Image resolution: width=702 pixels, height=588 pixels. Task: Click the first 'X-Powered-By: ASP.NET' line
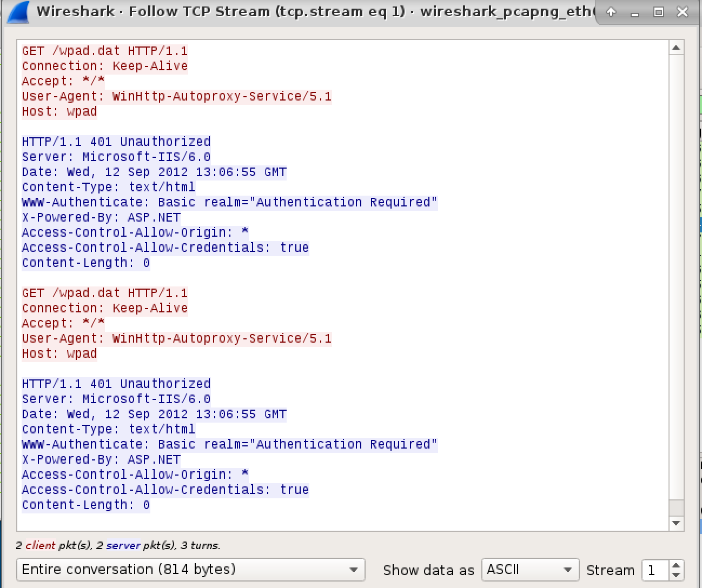[101, 217]
